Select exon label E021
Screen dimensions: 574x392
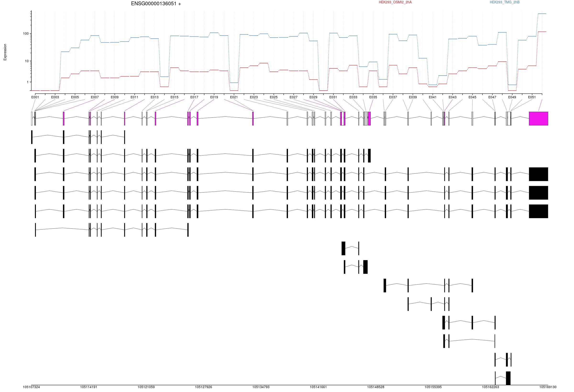(234, 97)
